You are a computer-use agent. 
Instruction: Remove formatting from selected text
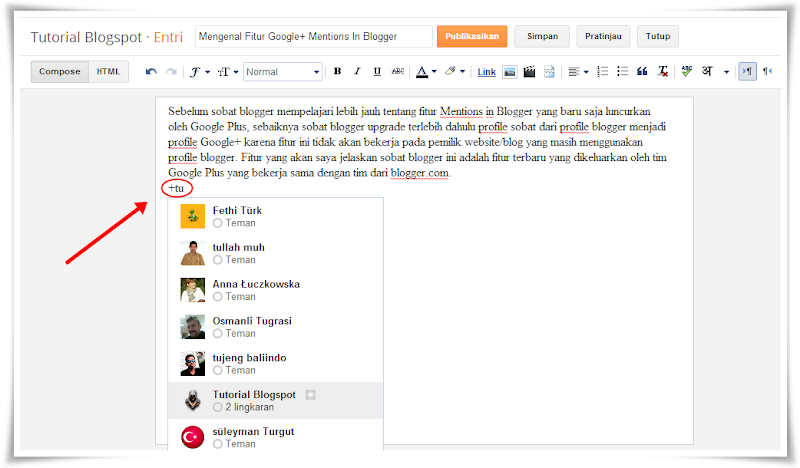(662, 71)
